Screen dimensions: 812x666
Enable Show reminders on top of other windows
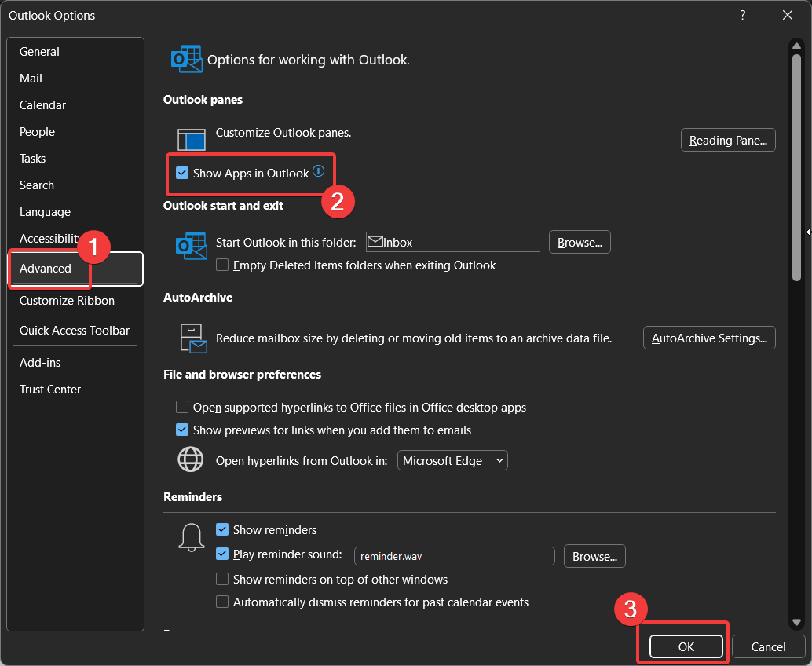point(222,579)
